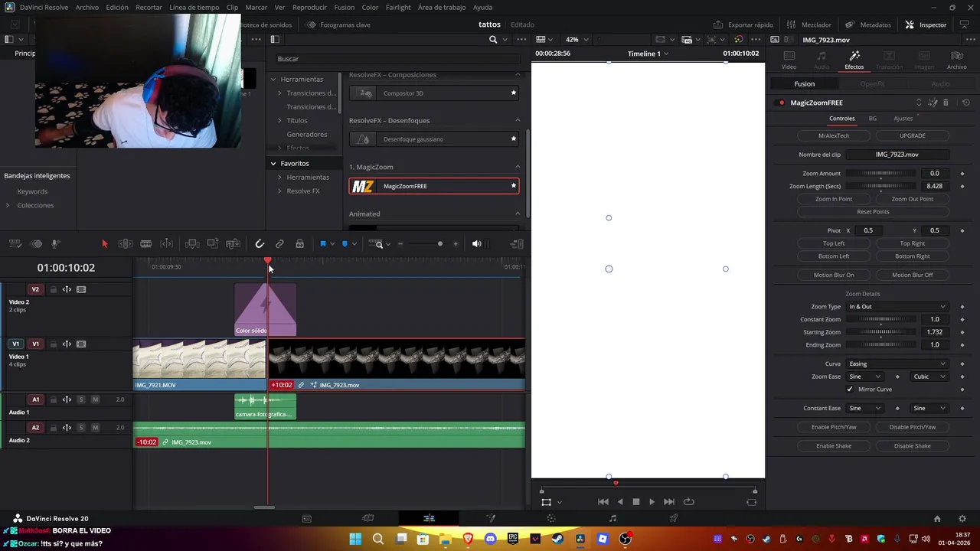Lock the Video 2 track
The image size is (980, 551).
(53, 289)
